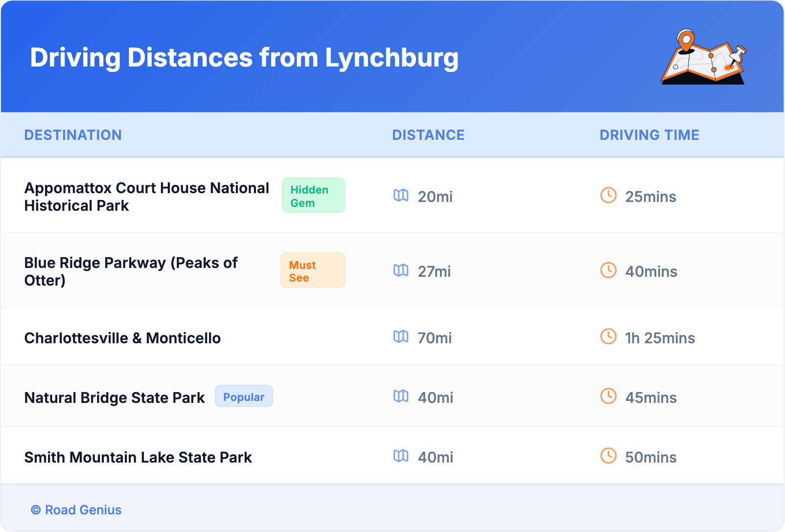Click the clock icon beside 1h 25mins

tap(608, 337)
